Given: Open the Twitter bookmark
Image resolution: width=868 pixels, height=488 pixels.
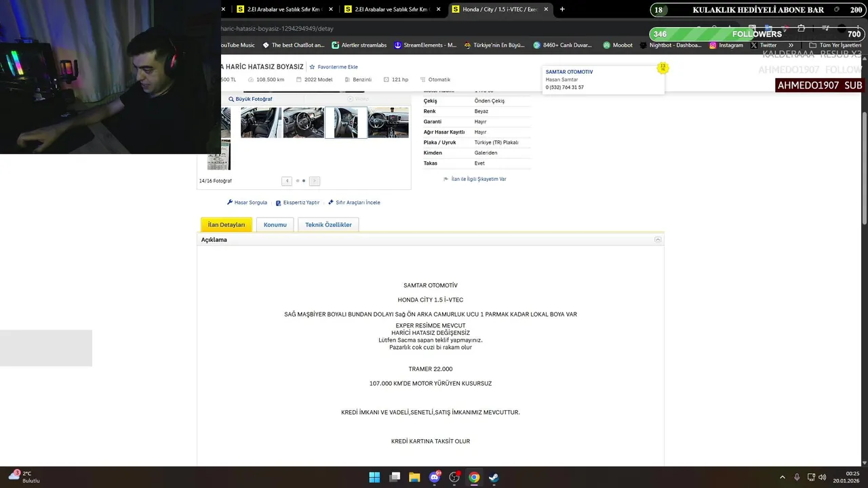Looking at the screenshot, I should click(x=763, y=45).
